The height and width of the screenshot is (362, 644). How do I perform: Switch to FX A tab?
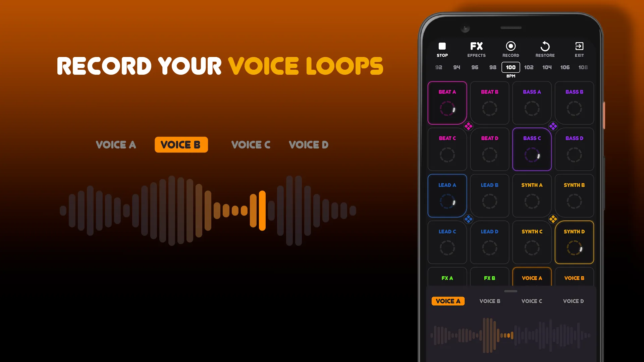(447, 278)
